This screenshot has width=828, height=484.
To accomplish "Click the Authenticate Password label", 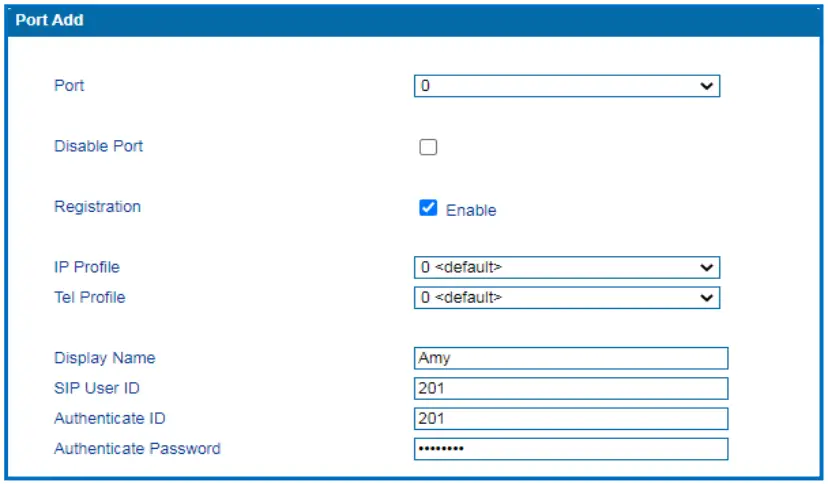I will click(x=137, y=448).
